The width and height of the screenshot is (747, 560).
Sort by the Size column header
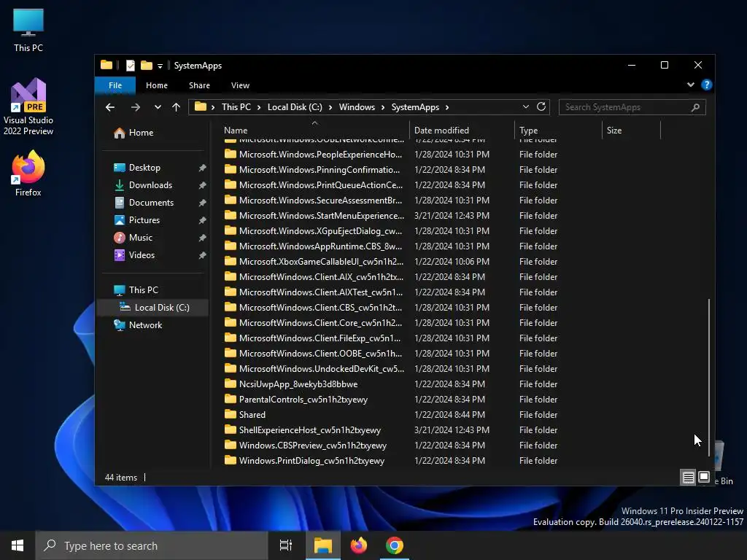(x=631, y=130)
